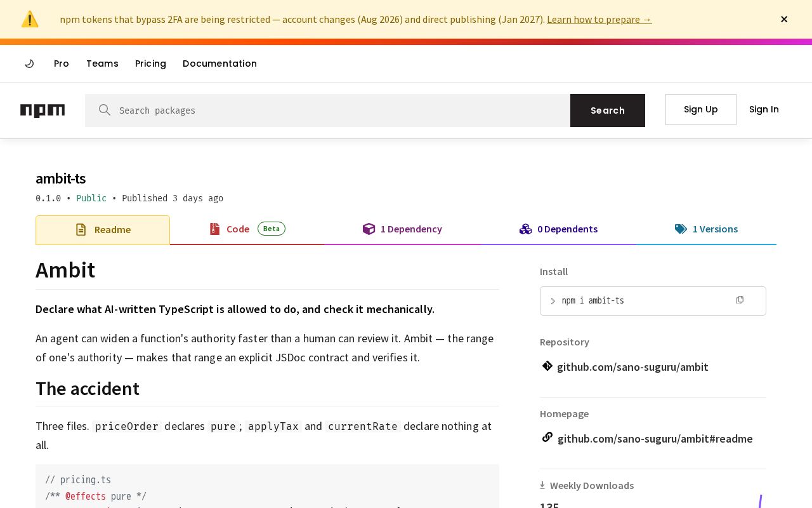The image size is (812, 508).
Task: Open the Teams menu item
Action: coord(102,63)
